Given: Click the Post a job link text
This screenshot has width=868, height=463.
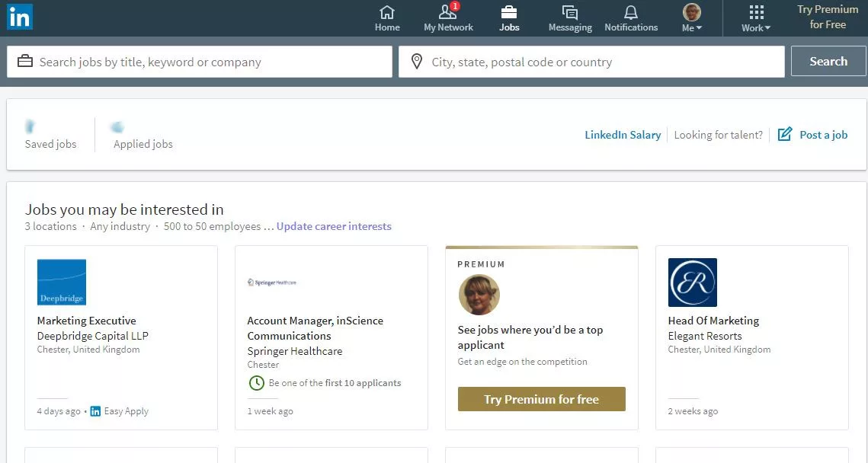Looking at the screenshot, I should point(823,135).
